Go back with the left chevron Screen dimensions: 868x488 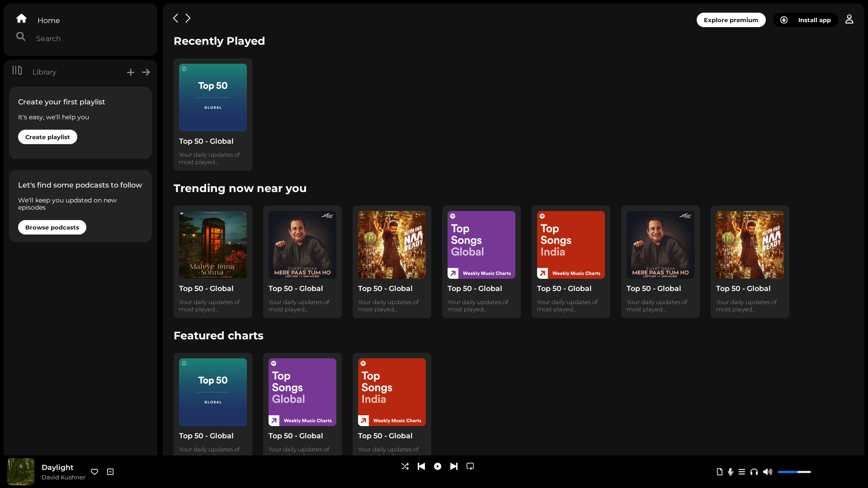(x=175, y=18)
